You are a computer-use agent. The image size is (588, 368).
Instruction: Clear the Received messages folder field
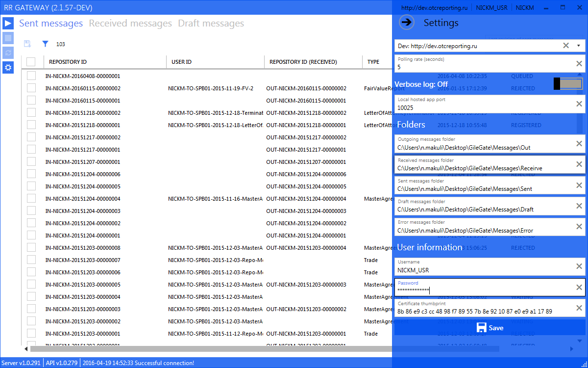pos(579,164)
